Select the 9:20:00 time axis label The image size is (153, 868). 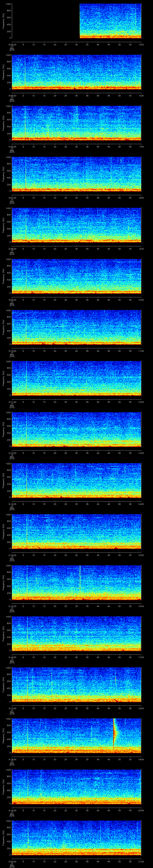point(12,862)
